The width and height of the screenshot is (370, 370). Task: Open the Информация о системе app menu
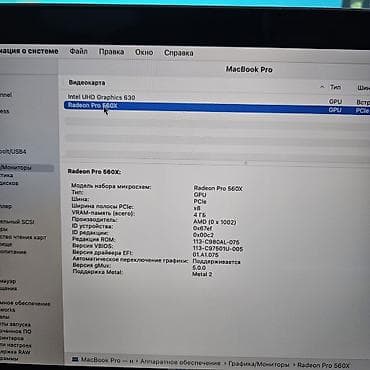pyautogui.click(x=29, y=51)
